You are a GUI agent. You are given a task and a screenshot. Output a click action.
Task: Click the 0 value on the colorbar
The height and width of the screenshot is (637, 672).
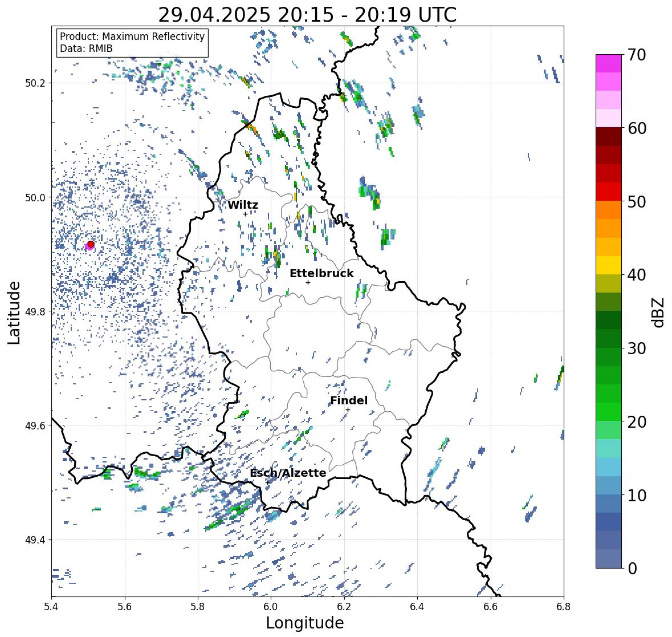tap(633, 569)
